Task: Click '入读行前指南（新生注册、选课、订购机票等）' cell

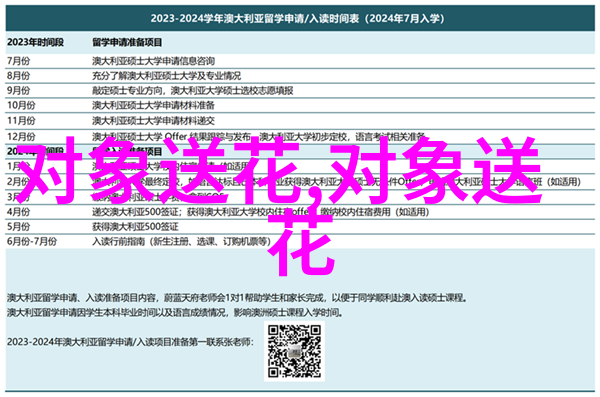Action: tap(181, 242)
